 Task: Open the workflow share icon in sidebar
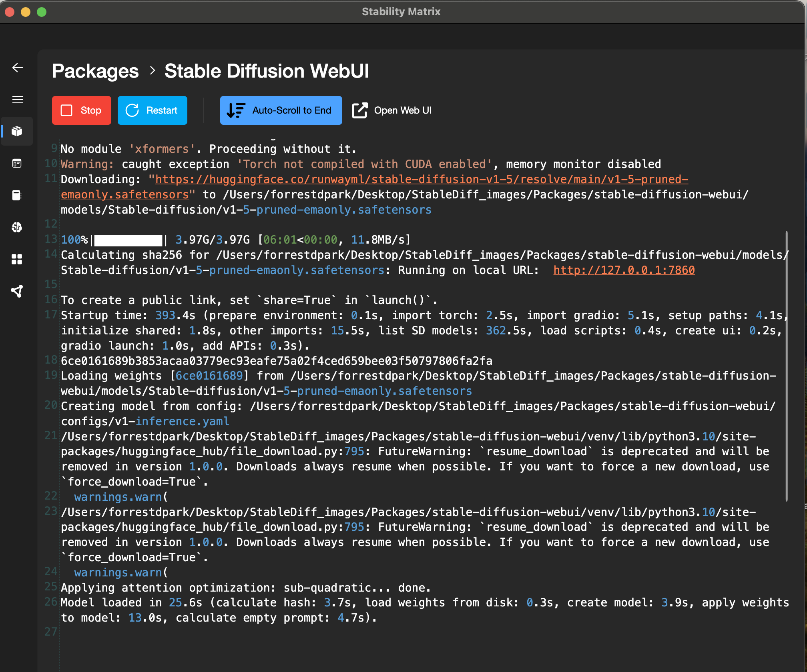pos(17,291)
